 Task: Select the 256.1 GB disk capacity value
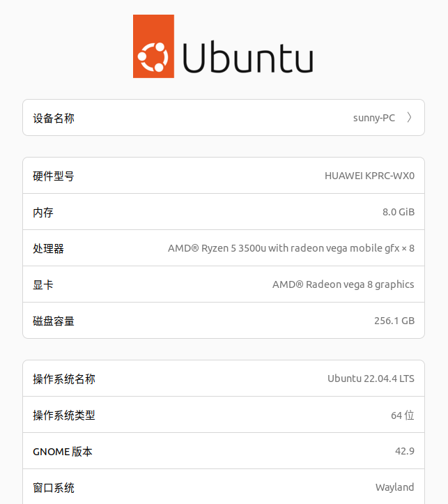pyautogui.click(x=394, y=321)
